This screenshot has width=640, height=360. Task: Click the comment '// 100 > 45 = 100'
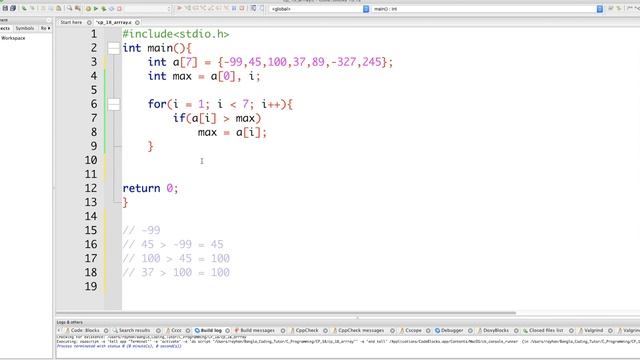point(176,259)
